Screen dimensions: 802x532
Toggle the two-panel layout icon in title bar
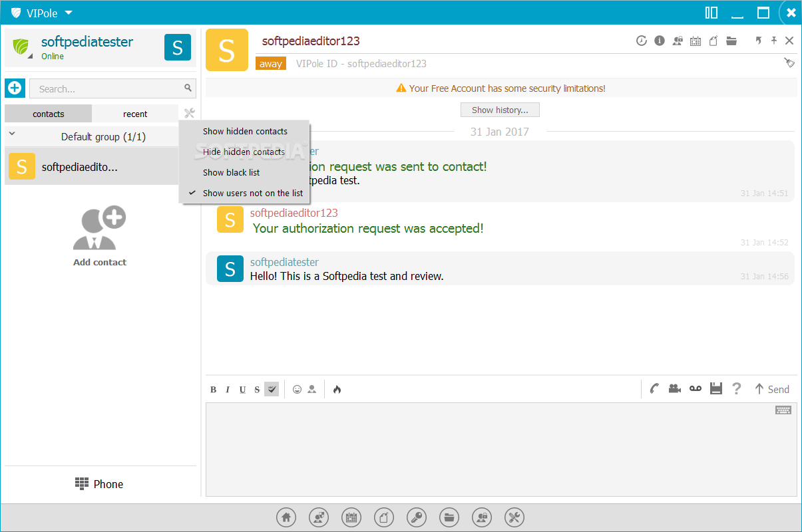coord(711,13)
